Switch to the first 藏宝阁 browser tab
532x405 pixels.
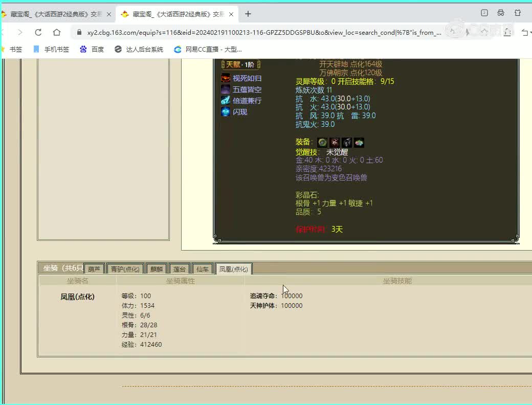[56, 14]
